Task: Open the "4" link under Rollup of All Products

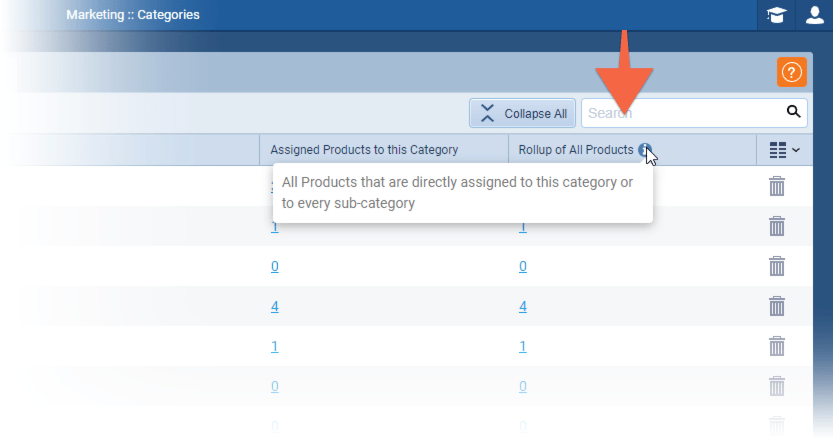Action: pyautogui.click(x=522, y=306)
